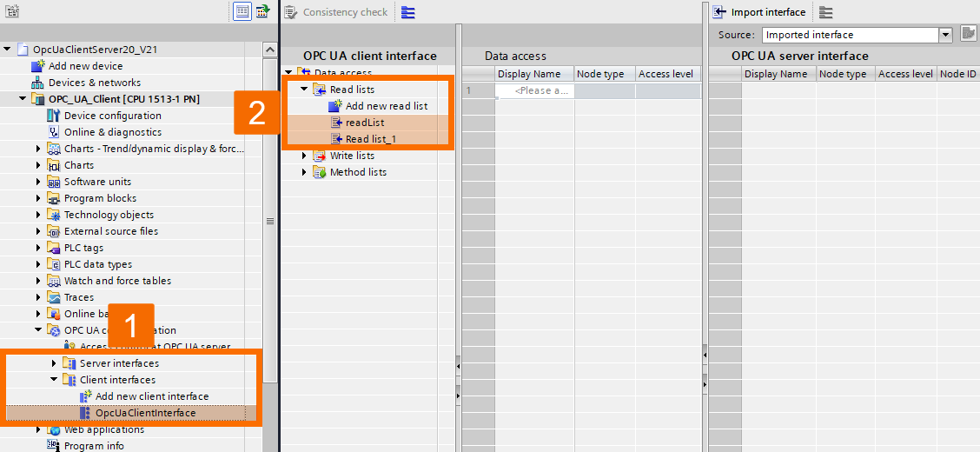Expand the Technology objects node

click(x=39, y=215)
